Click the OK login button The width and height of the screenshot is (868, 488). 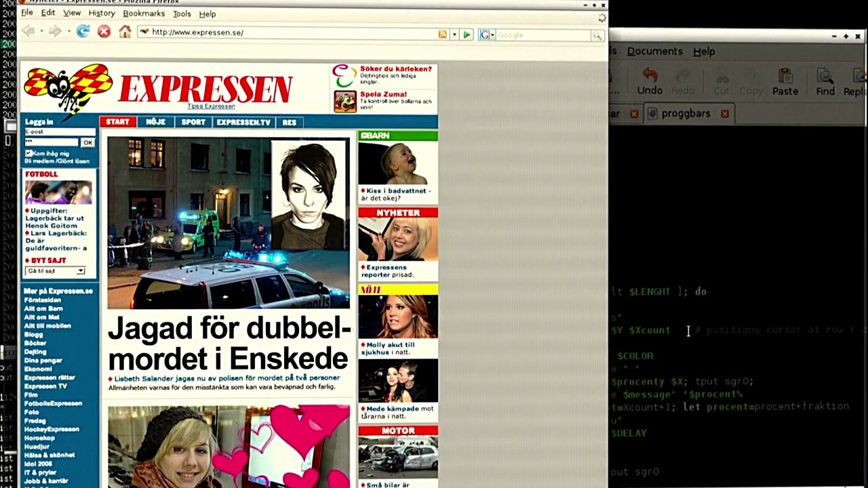click(x=87, y=142)
